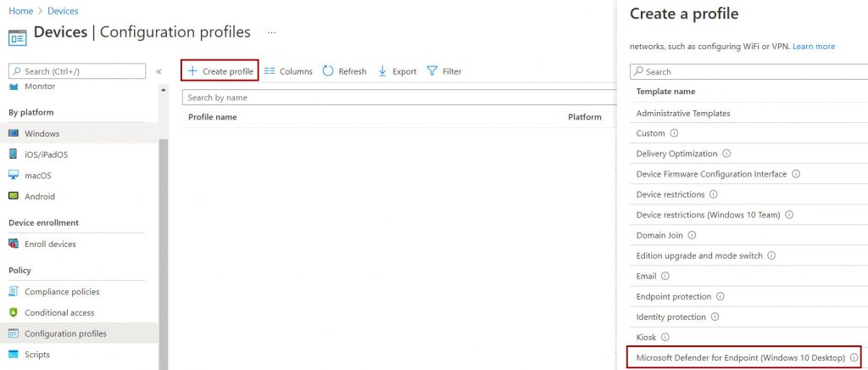
Task: Click the Conditional access shield icon
Action: click(14, 312)
